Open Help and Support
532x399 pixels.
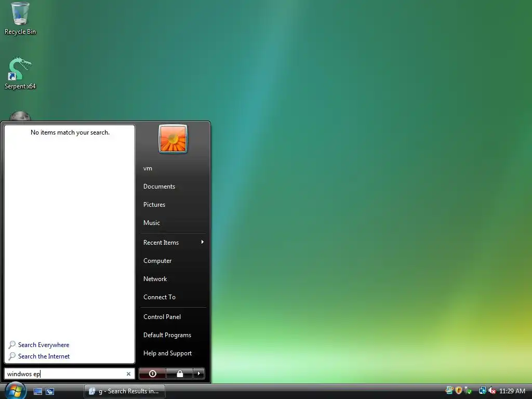167,353
